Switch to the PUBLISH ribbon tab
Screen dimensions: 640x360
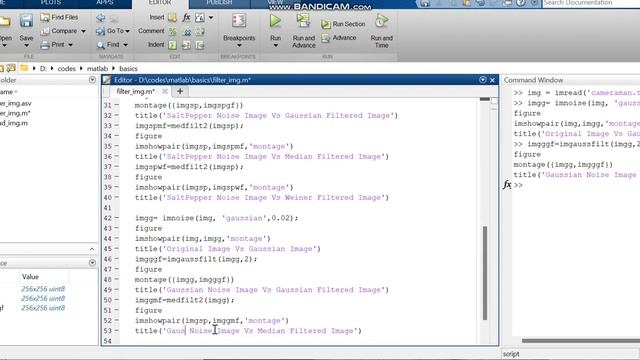click(x=219, y=3)
